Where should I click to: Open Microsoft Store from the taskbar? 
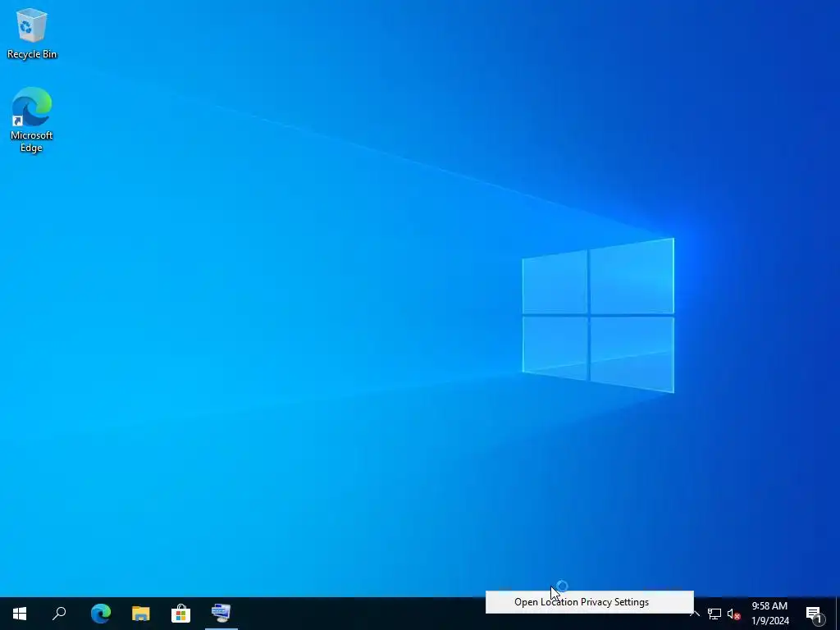pos(181,614)
